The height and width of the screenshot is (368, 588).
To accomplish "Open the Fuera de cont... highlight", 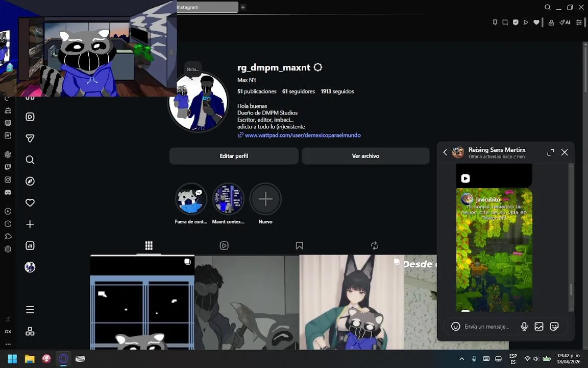I will (x=191, y=199).
